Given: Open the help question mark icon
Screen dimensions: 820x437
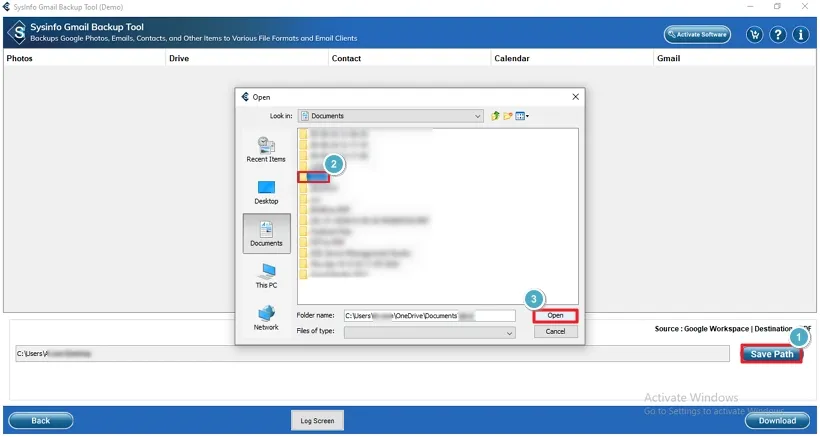Looking at the screenshot, I should click(778, 35).
